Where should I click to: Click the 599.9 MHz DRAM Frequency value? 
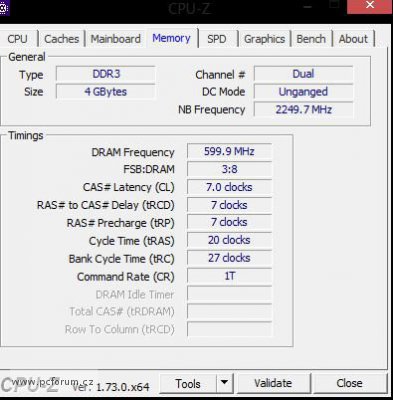(229, 151)
